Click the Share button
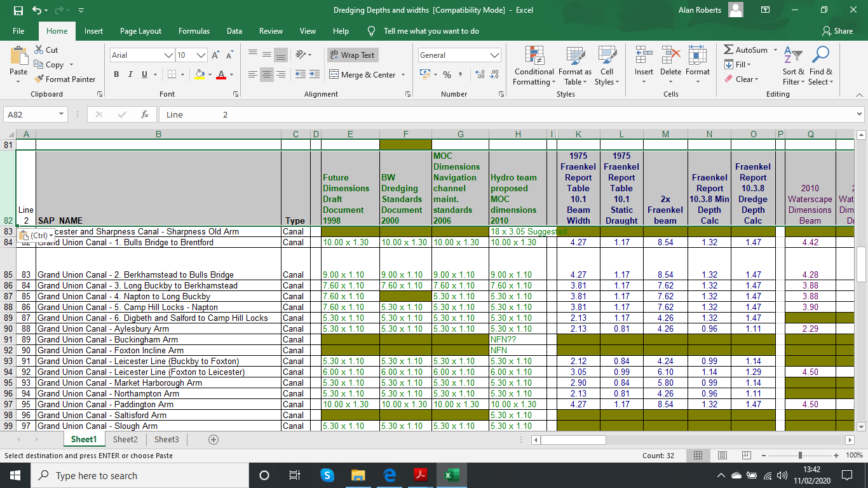 coord(837,30)
